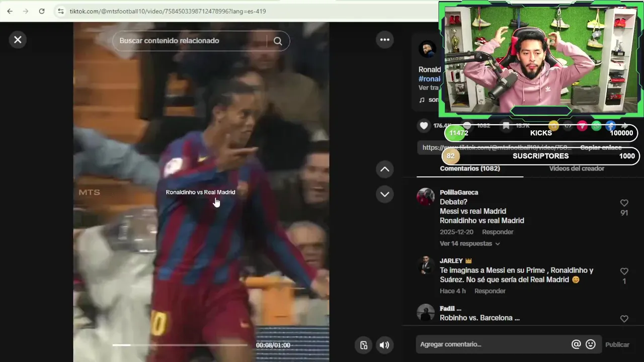
Task: Click 'Messi vs real Madrid' comment text
Action: pyautogui.click(x=473, y=211)
